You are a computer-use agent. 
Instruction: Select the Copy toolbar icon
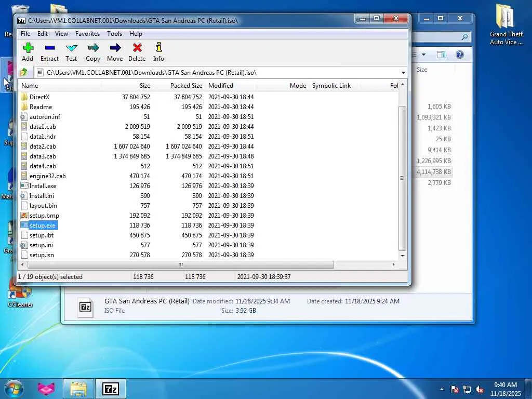[x=93, y=52]
